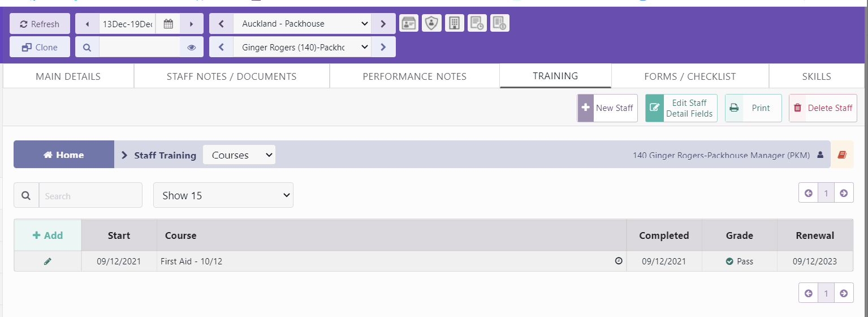Open the shield user security icon

click(431, 23)
